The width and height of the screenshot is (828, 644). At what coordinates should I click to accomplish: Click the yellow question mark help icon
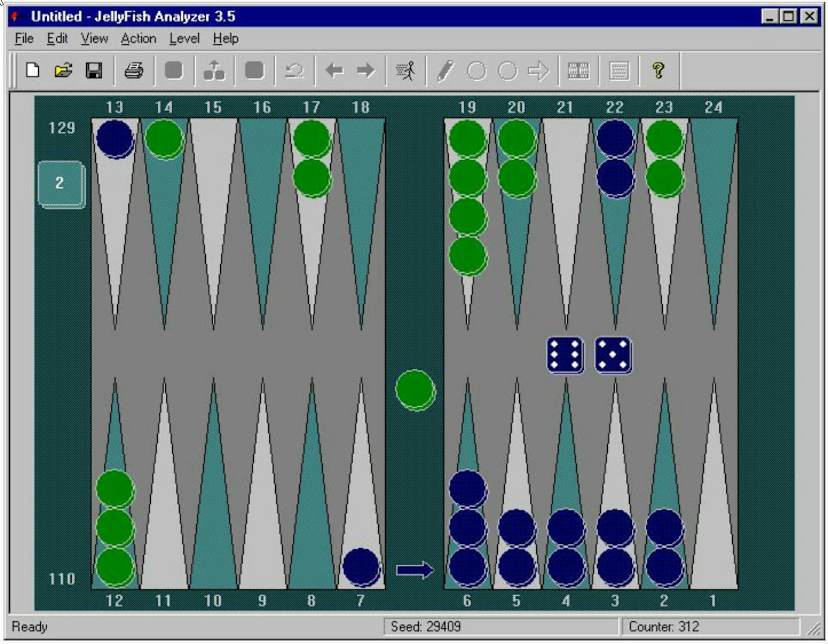coord(658,70)
